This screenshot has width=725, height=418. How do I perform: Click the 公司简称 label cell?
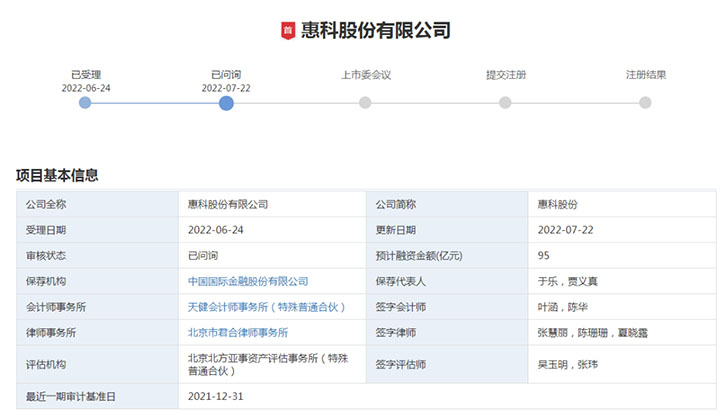(x=447, y=204)
